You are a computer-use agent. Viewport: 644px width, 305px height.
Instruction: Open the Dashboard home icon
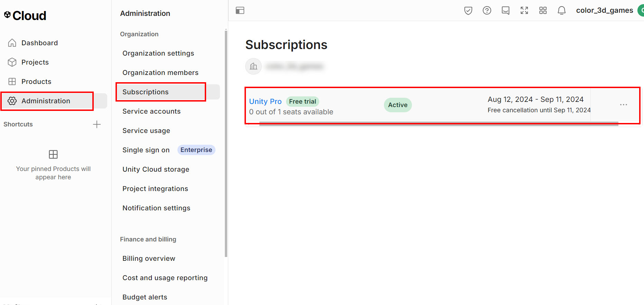coord(12,43)
